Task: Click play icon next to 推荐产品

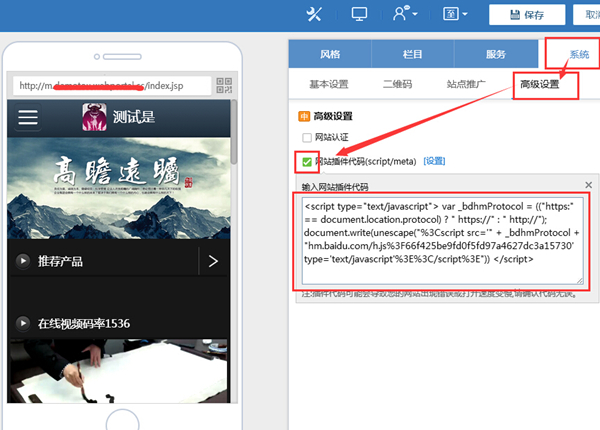Action: [x=22, y=262]
